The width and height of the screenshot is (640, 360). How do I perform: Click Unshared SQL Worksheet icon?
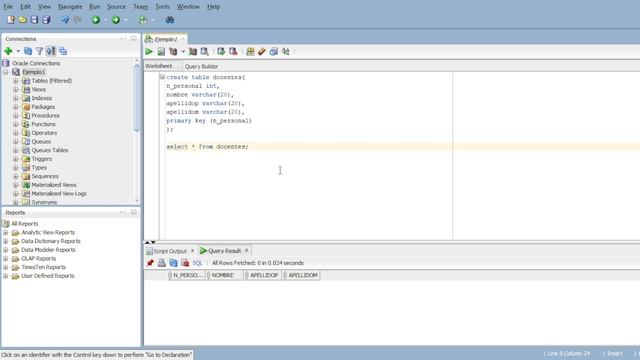250,51
